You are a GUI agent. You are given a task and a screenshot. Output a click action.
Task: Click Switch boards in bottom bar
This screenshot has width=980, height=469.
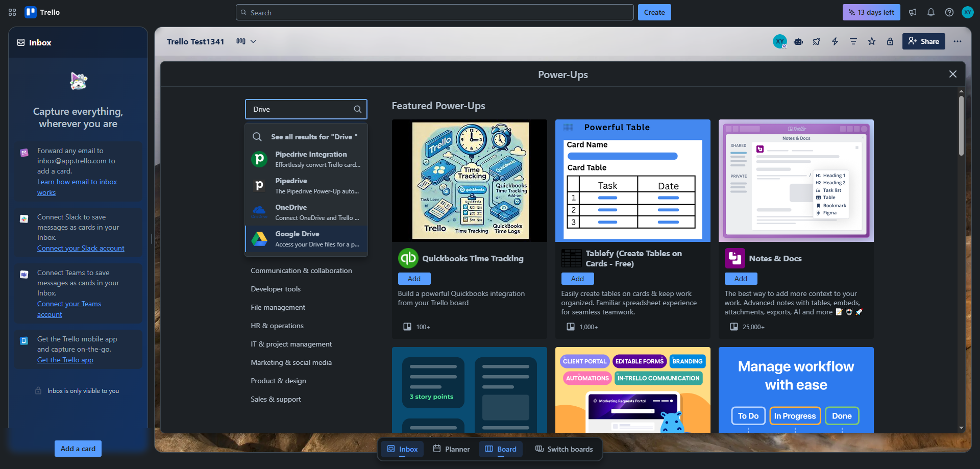564,449
